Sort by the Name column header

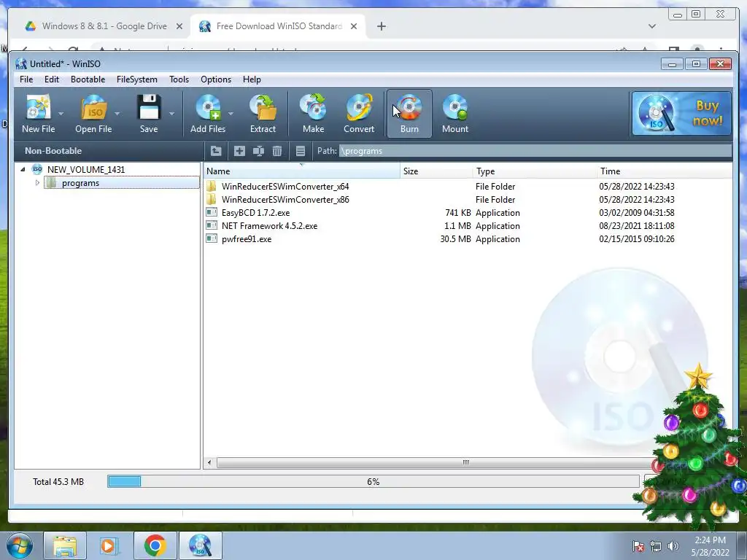[302, 171]
